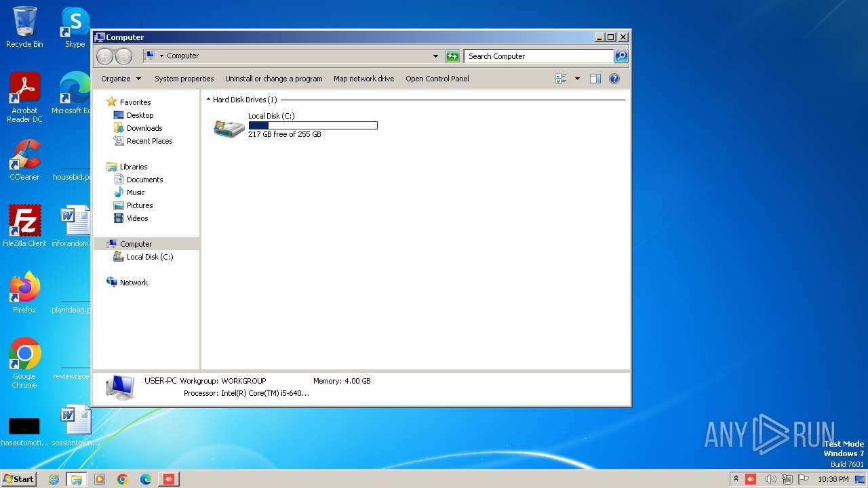
Task: Click "217 GB free of 255 GB" text
Action: click(x=285, y=134)
